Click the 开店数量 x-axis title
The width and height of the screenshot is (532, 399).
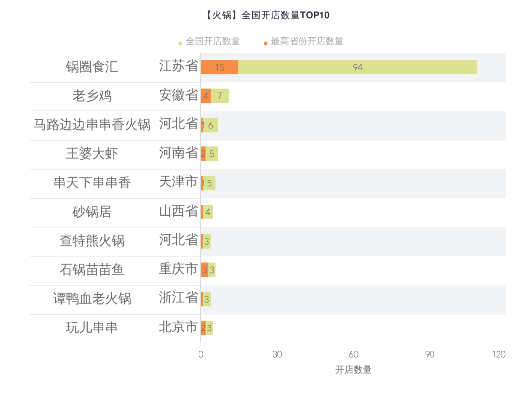(353, 370)
